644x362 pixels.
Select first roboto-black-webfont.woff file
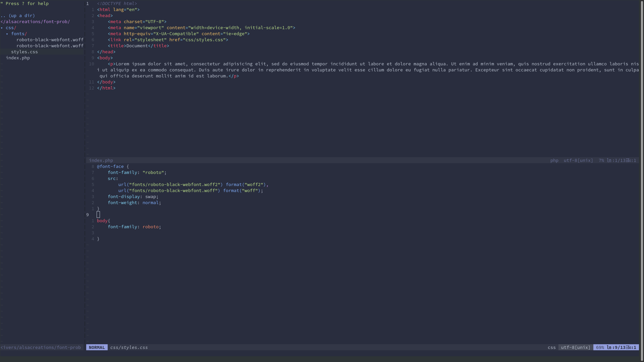point(50,40)
